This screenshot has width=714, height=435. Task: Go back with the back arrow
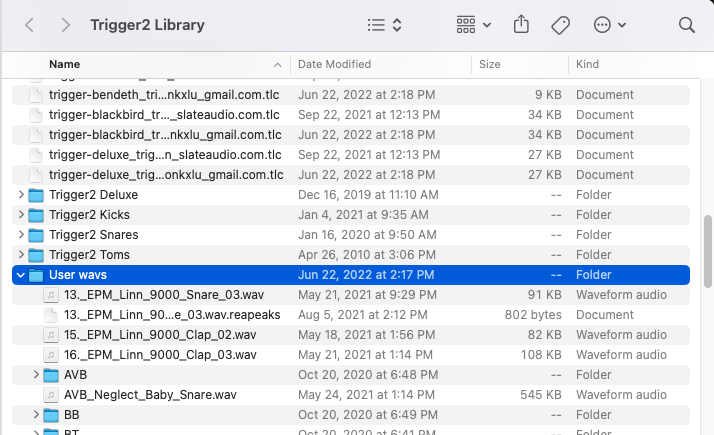coord(30,25)
